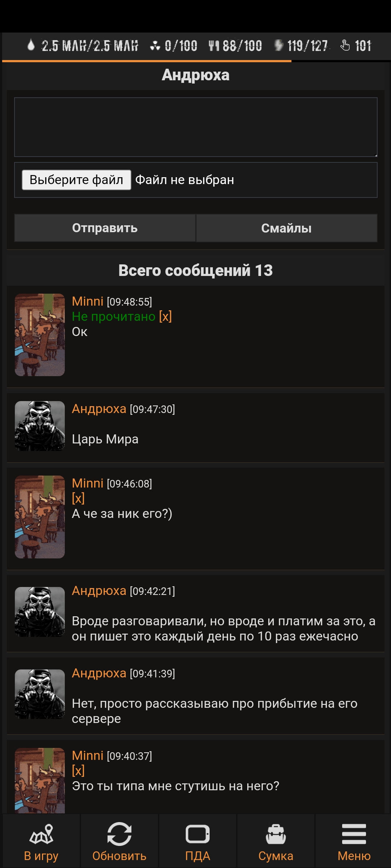391x868 pixels.
Task: Open the Меню hamburger icon
Action: [x=354, y=834]
